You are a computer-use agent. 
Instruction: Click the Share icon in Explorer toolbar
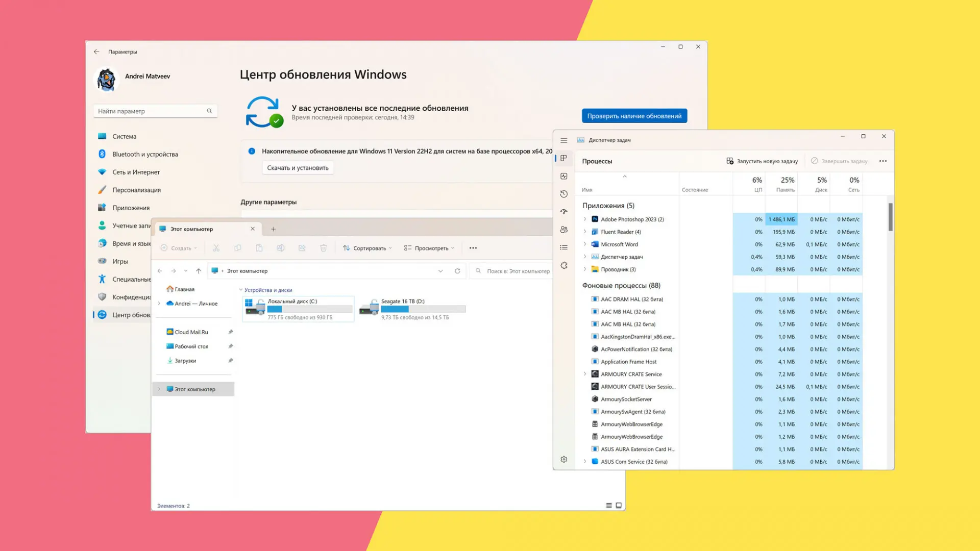click(x=302, y=248)
